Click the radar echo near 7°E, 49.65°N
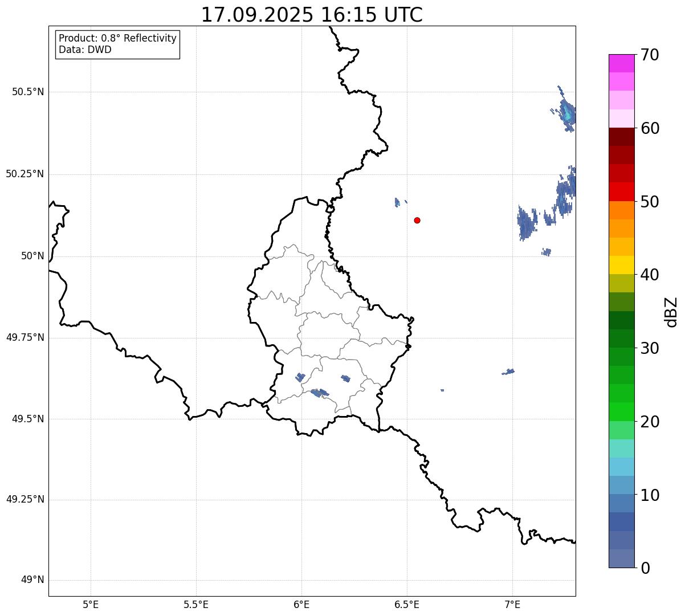Viewport: 685px width, 616px height. 508,372
